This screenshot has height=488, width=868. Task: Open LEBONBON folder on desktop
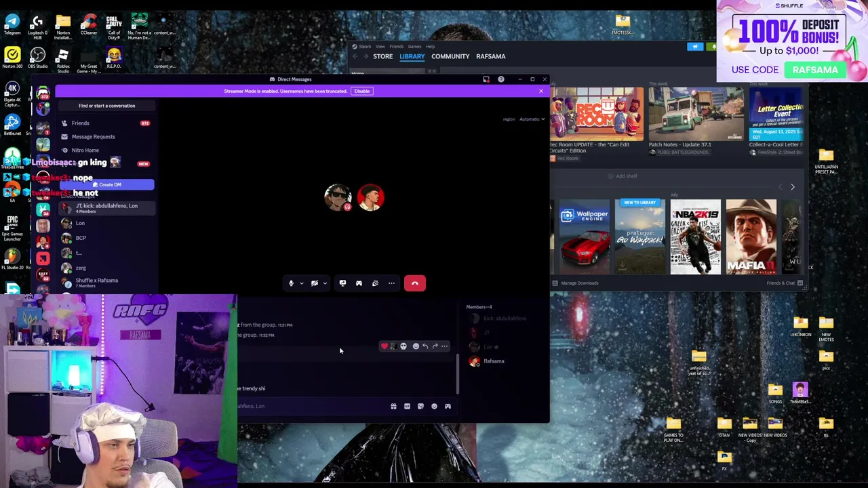[800, 326]
